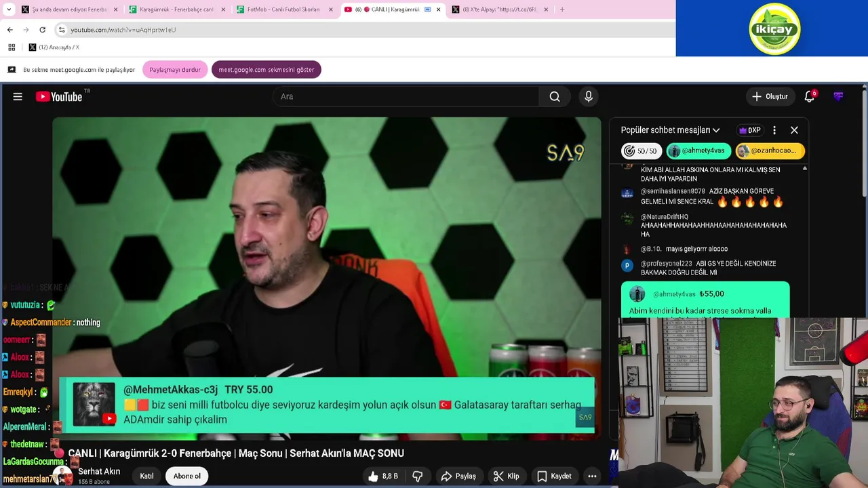Close the Karagümrük - Fenerbahçe tab

pyautogui.click(x=223, y=9)
